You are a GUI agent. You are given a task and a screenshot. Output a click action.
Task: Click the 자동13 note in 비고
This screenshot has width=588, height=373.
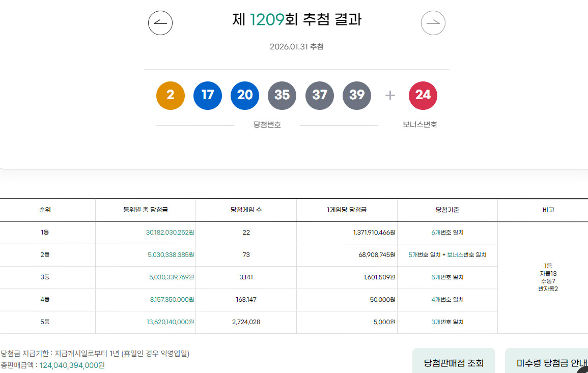[x=548, y=274]
